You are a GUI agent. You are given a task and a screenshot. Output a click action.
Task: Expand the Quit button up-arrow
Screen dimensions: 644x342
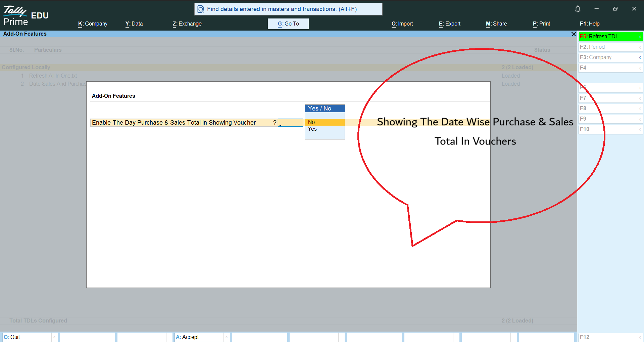pos(54,337)
